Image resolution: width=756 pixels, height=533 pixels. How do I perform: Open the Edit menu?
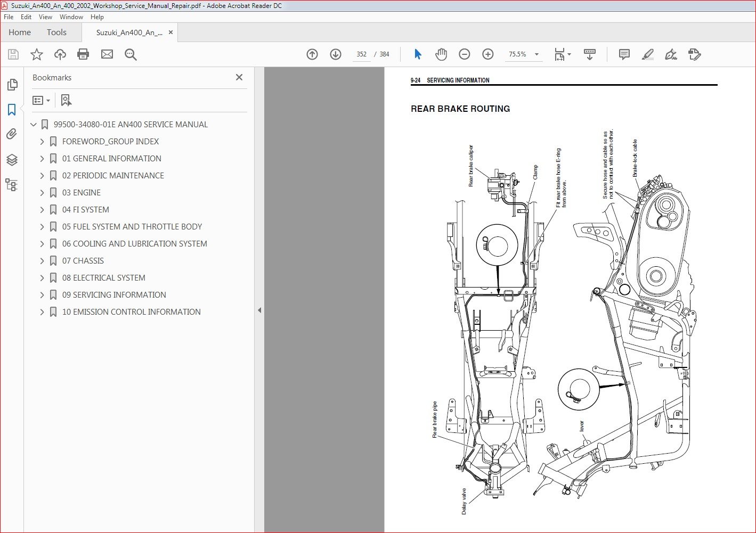point(26,17)
